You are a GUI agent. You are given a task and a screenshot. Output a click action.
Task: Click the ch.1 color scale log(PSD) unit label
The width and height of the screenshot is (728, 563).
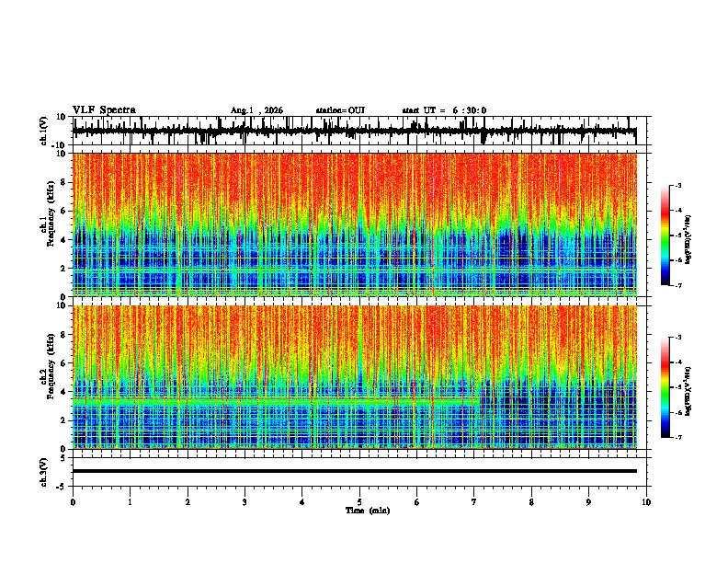tap(688, 240)
